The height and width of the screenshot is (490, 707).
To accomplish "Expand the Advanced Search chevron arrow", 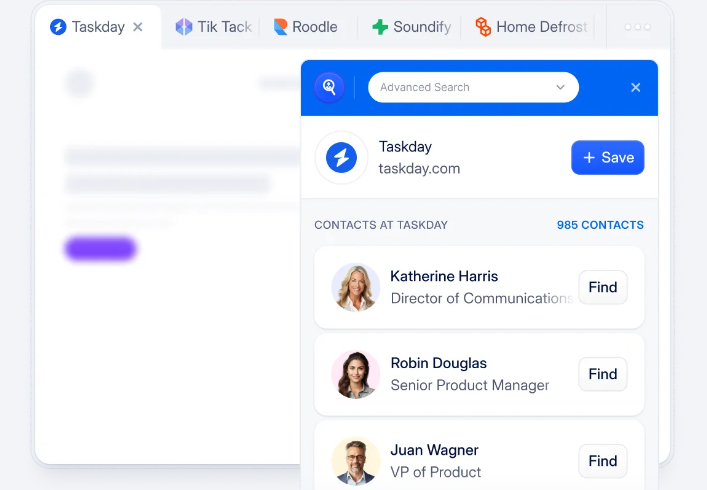I will (x=560, y=87).
